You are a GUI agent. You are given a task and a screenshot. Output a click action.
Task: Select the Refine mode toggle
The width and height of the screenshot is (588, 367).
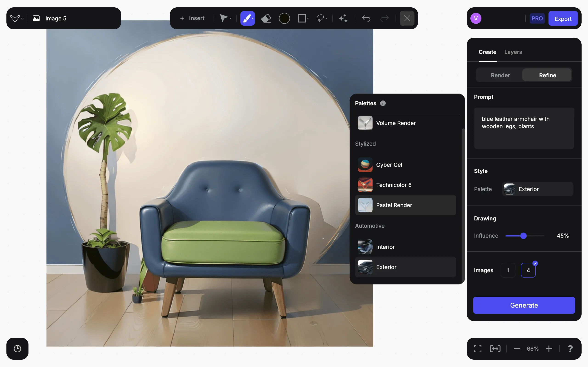click(547, 75)
